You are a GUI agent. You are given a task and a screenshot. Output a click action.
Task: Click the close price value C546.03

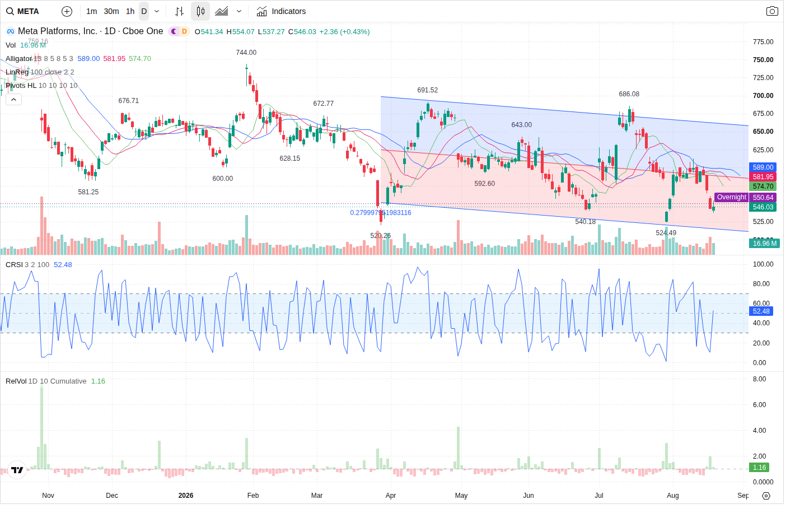(302, 32)
